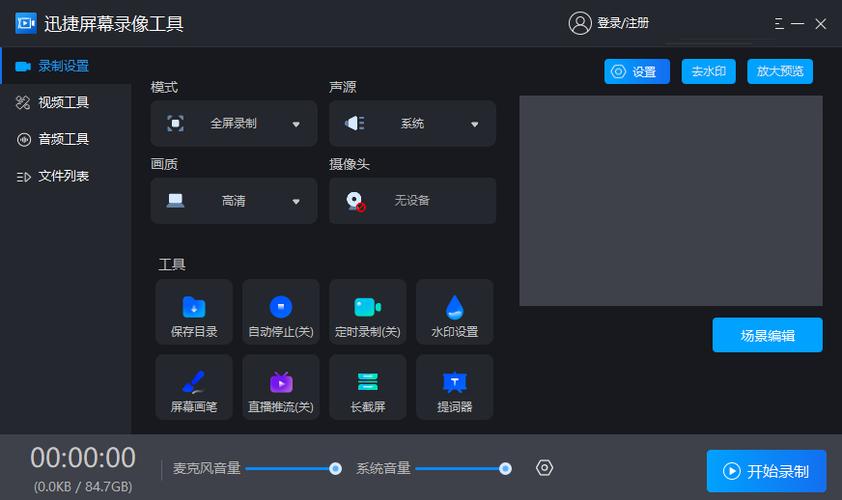Click the 00:00:00 timer display
Image resolution: width=842 pixels, height=500 pixels.
pos(83,458)
